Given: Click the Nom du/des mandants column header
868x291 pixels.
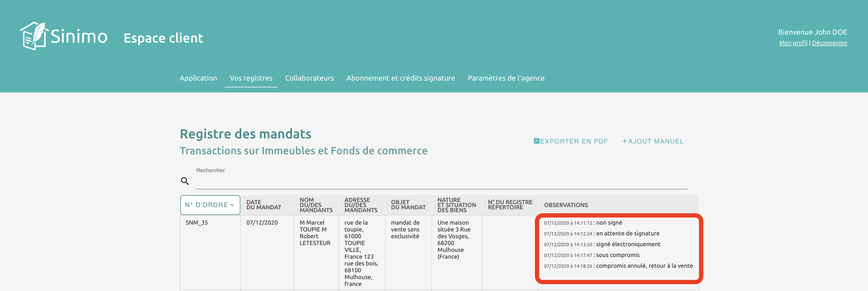Looking at the screenshot, I should coord(316,205).
